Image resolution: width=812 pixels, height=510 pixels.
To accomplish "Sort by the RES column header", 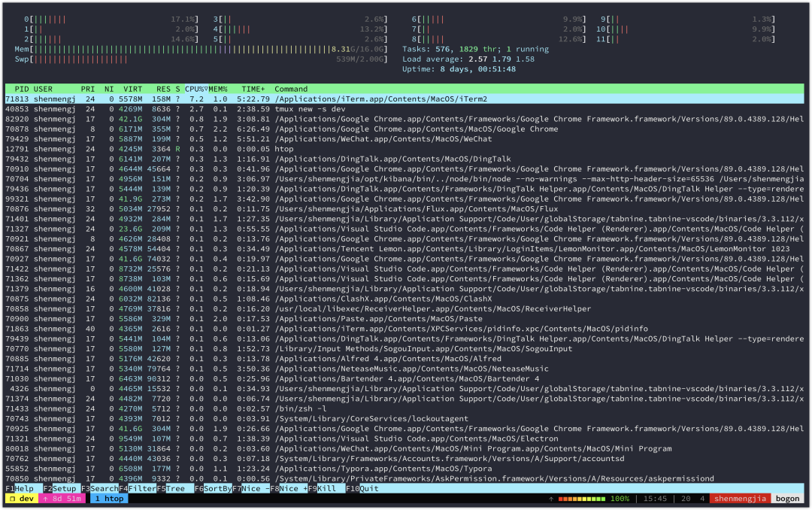I will coord(163,90).
